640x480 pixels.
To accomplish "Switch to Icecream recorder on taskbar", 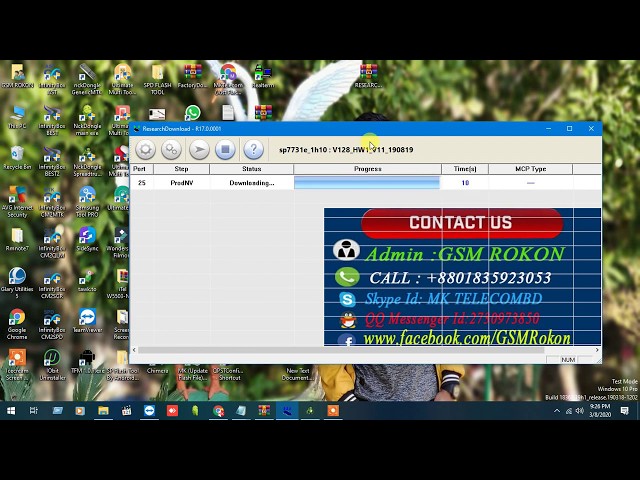I will point(333,411).
